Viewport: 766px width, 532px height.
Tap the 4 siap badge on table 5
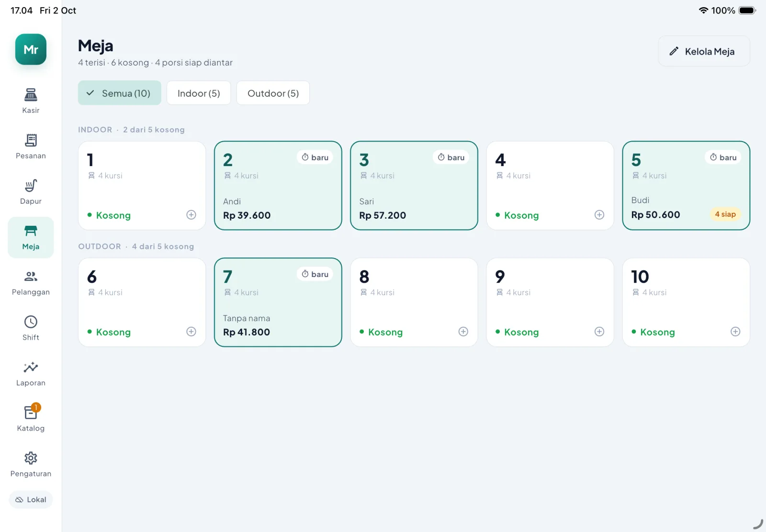point(725,214)
